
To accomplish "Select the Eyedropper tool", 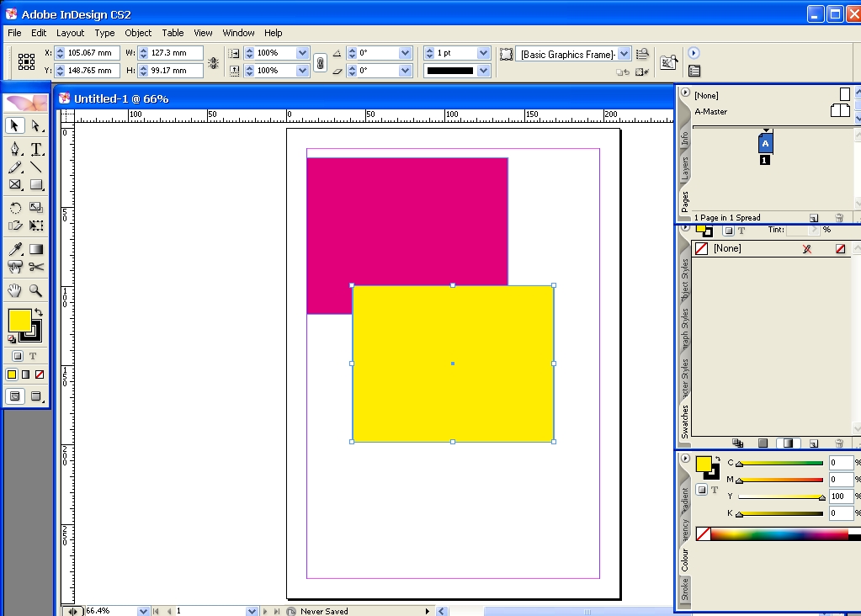I will point(15,249).
